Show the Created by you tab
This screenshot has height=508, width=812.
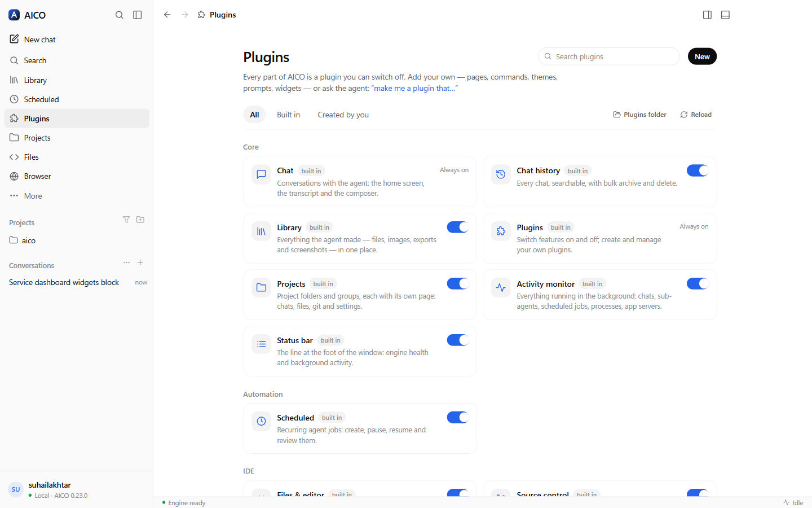[343, 115]
